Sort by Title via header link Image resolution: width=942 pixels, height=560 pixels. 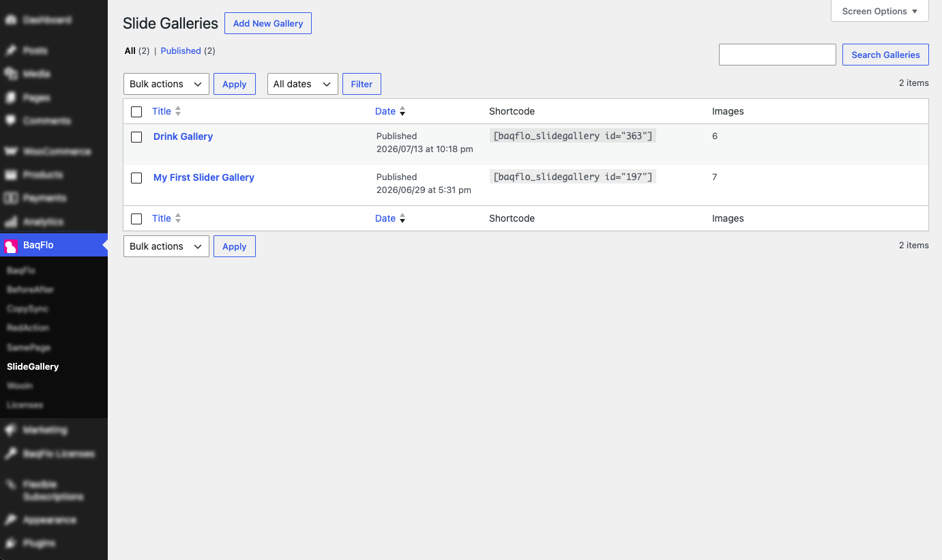[x=162, y=111]
